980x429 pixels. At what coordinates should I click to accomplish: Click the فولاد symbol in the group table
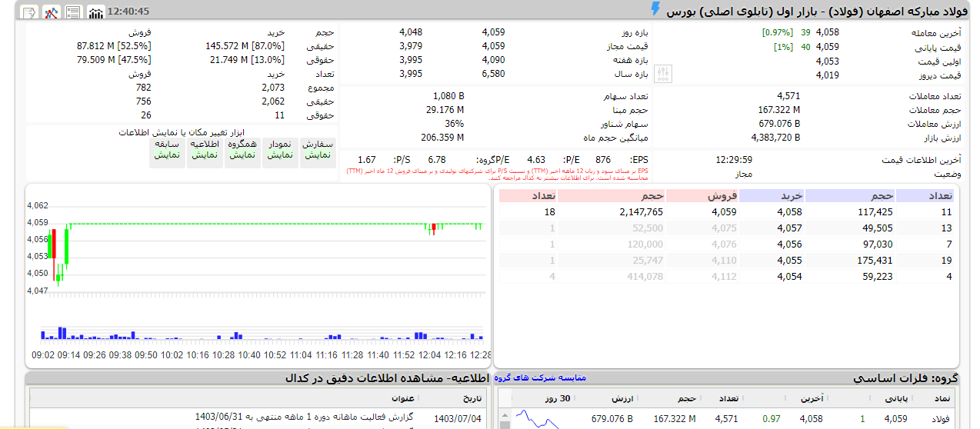coord(941,419)
